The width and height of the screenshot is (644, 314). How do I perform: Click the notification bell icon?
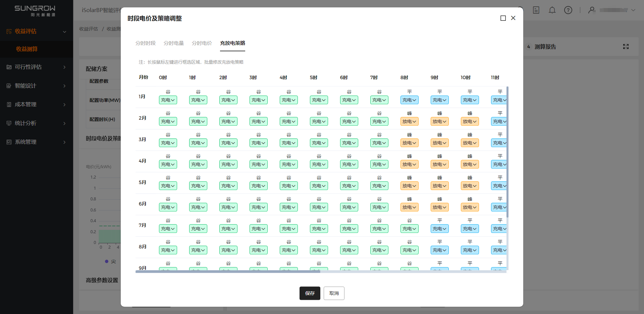552,10
